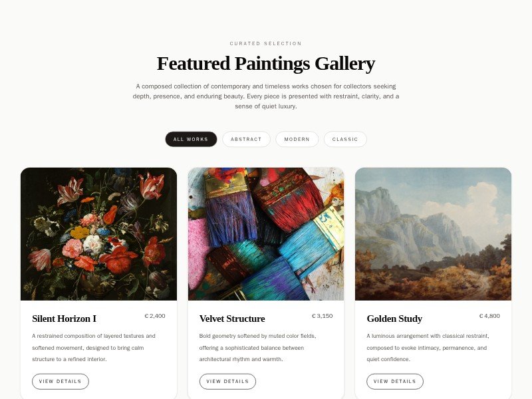Filter gallery by Abstract
This screenshot has width=532, height=399.
(x=246, y=139)
